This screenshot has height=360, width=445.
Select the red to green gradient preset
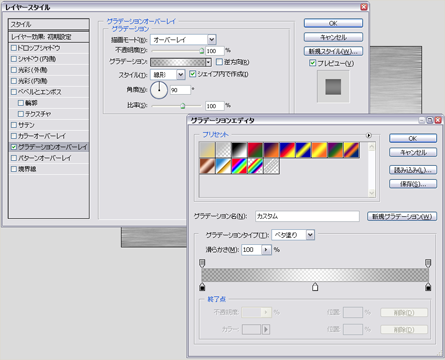255,150
